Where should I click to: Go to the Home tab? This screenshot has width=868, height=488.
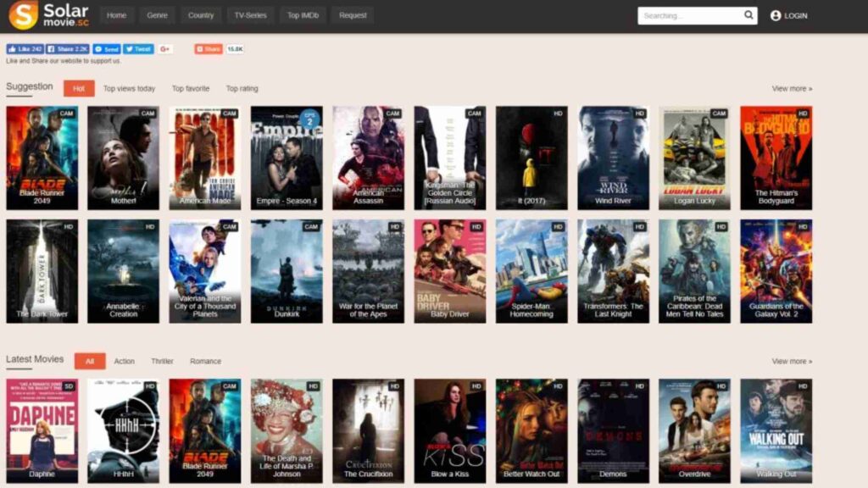pos(116,15)
